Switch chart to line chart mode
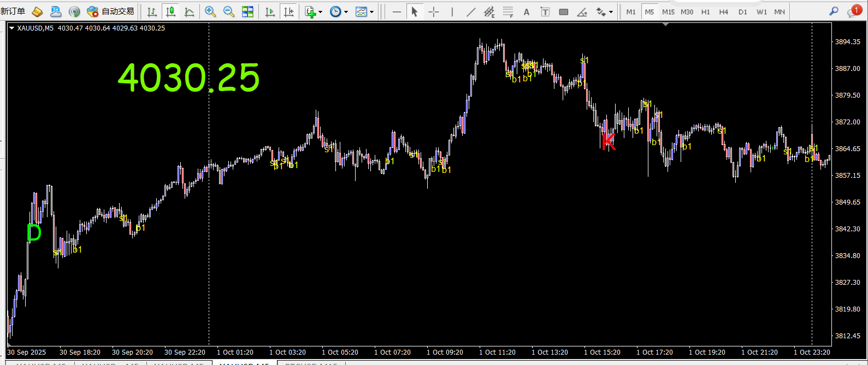868x365 pixels. click(x=189, y=11)
